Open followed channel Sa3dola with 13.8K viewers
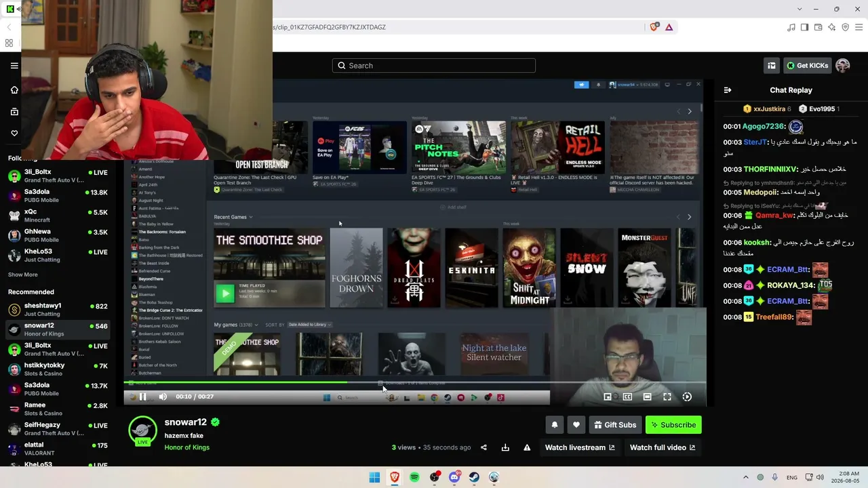Screen dimensions: 868x488 (58, 195)
